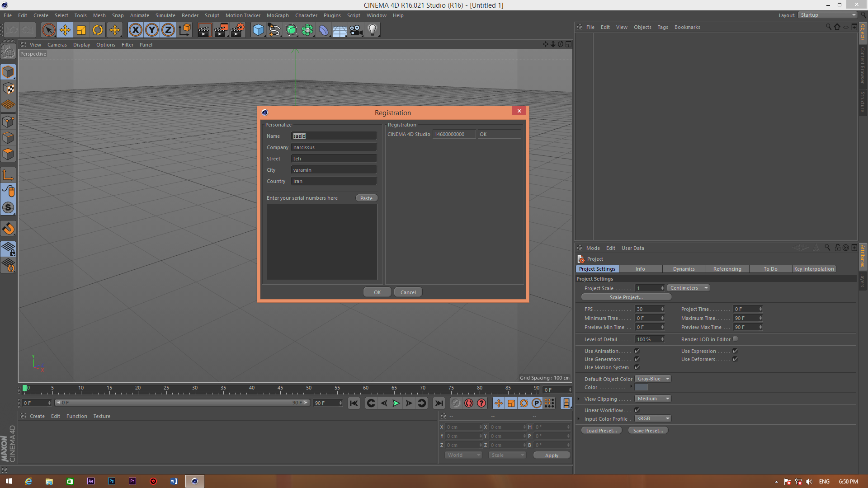Toggle coordinate system icon
The width and height of the screenshot is (868, 488).
185,30
